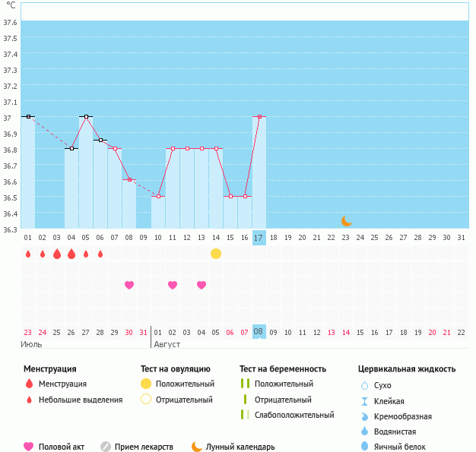Image resolution: width=476 pixels, height=452 pixels.
Task: Click the moon icon on day 23
Action: (347, 221)
